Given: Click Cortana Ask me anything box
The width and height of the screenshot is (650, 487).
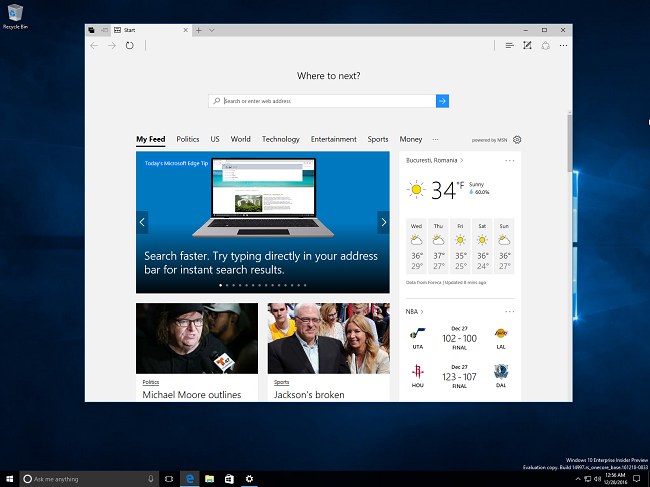Looking at the screenshot, I should tap(89, 479).
